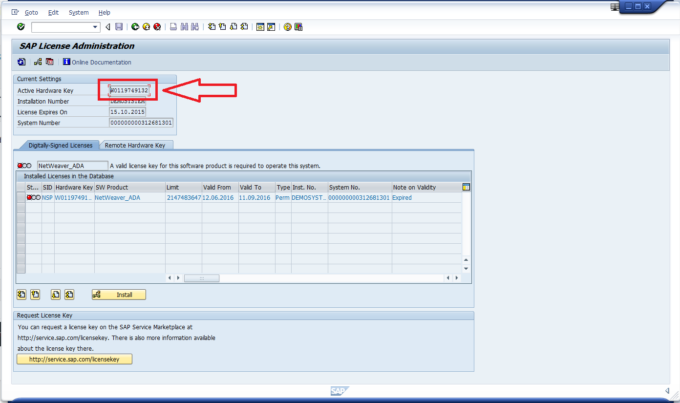Select the NetWeaver_ADA license row selector
680x403 pixels.
pyautogui.click(x=21, y=198)
